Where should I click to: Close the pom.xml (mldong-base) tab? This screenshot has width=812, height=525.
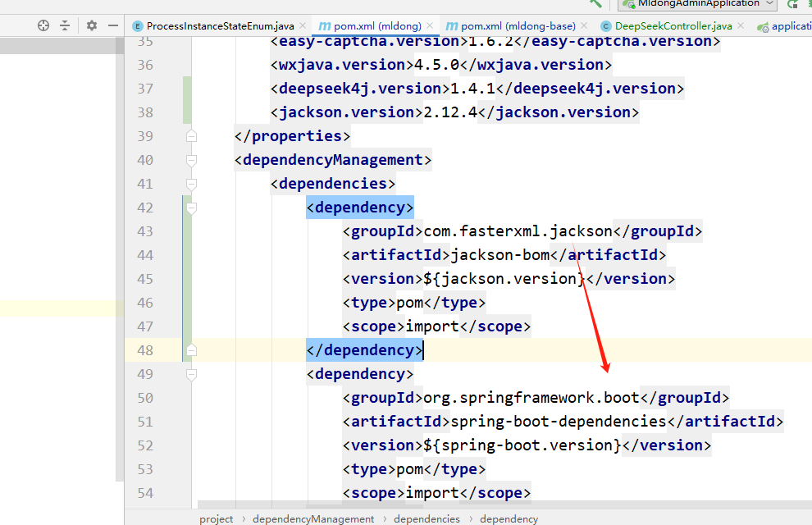pos(584,25)
